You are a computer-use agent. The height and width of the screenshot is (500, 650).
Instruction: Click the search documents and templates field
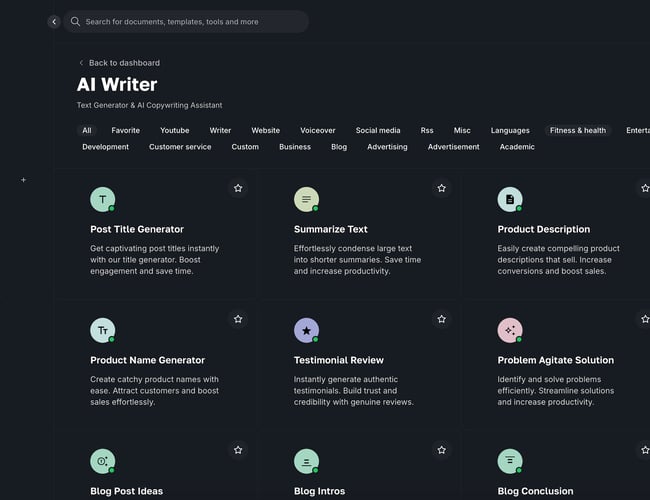[190, 21]
